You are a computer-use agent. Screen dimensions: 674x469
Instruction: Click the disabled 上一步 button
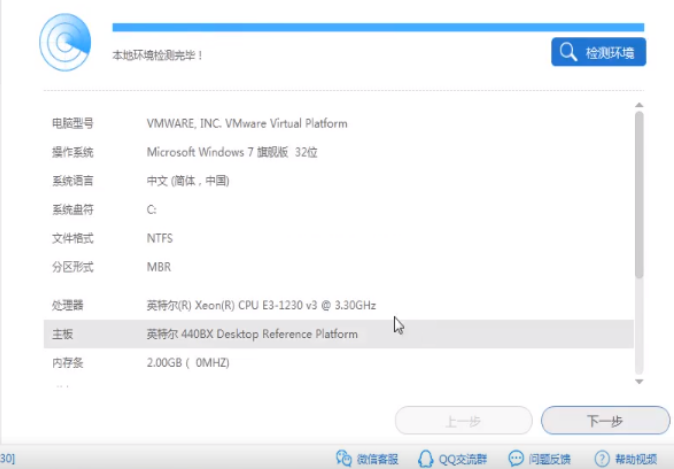463,420
